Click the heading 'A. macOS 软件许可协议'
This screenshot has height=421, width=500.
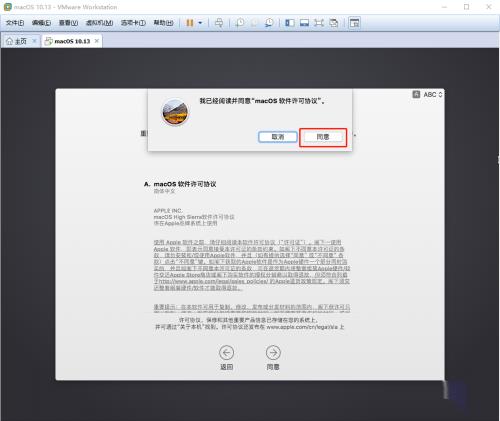(180, 184)
